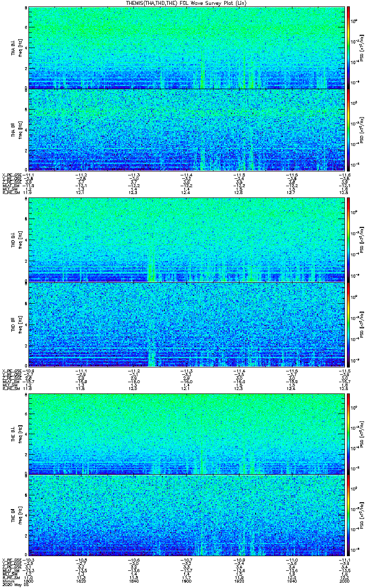Open the THA B-parallel spectrogram panel
The height and width of the screenshot is (588, 368).
point(186,129)
